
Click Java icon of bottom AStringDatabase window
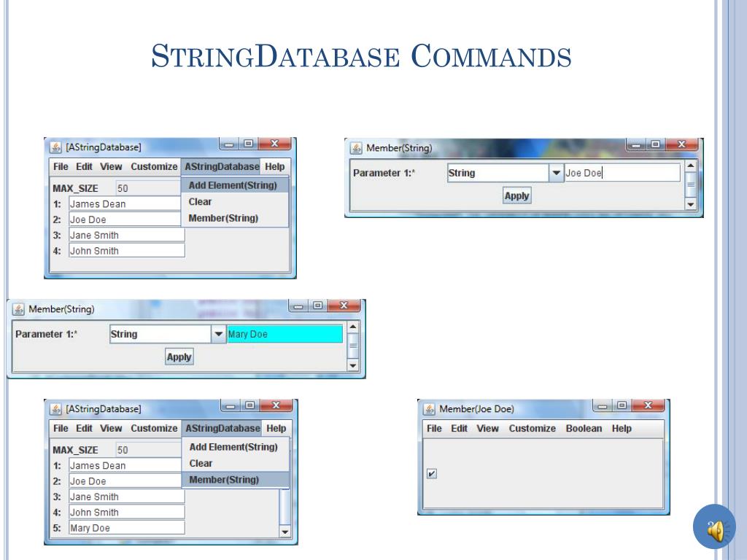pos(55,409)
